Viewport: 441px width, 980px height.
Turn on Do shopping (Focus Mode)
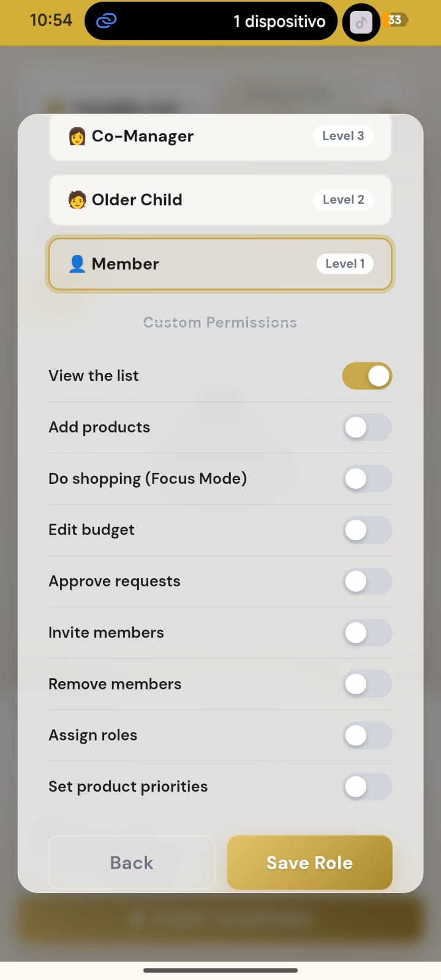click(367, 479)
